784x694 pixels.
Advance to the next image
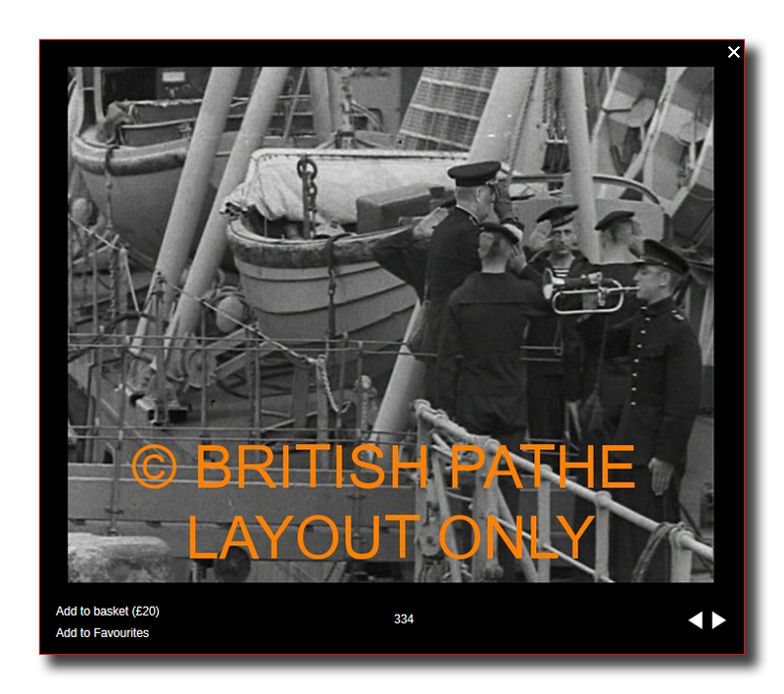(x=718, y=620)
